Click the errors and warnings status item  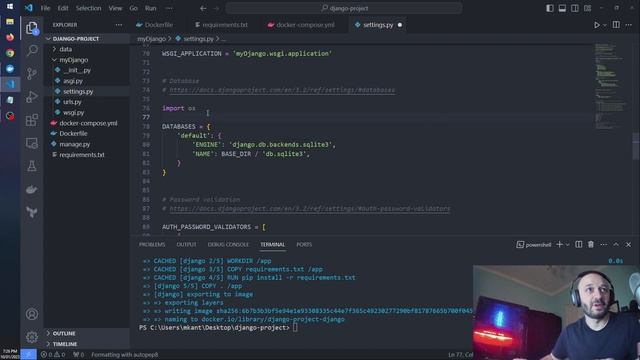(x=53, y=355)
